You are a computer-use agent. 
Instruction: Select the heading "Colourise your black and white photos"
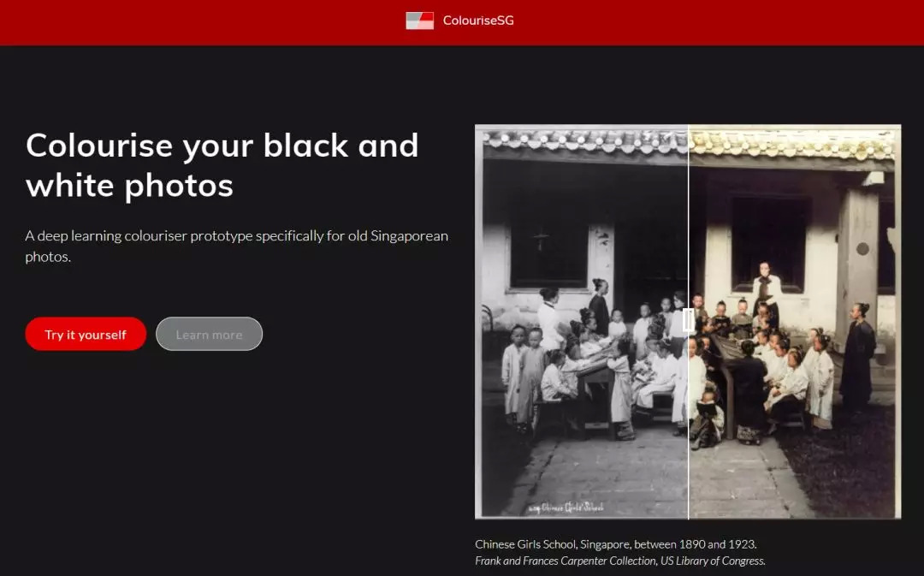(222, 165)
